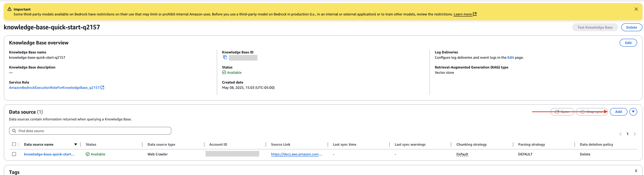
Task: Click the search magnifier icon in data source field
Action: click(x=14, y=131)
